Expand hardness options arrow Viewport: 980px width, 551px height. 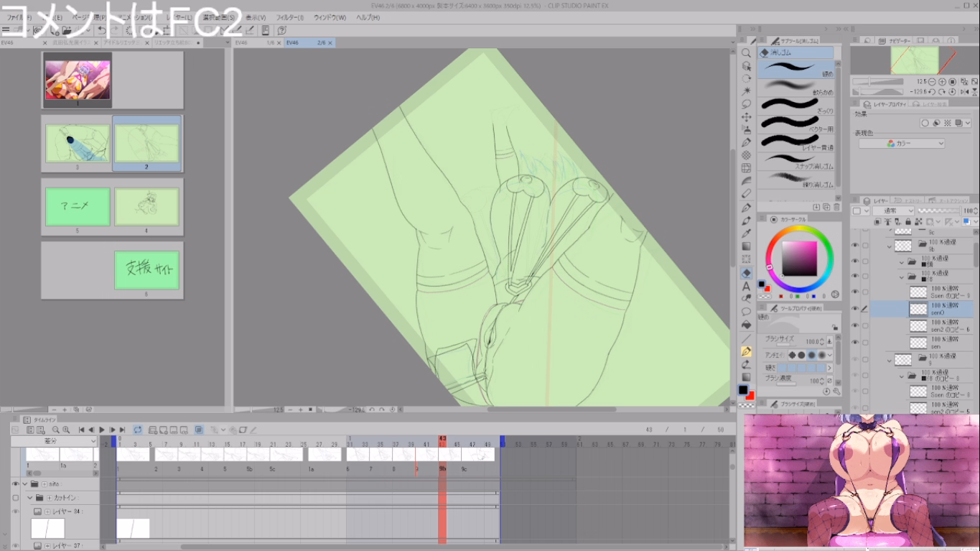(830, 368)
